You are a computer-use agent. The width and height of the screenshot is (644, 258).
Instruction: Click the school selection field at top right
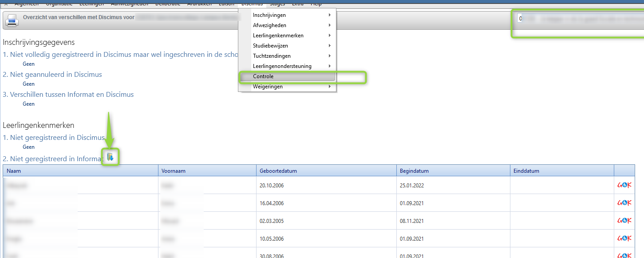(580, 19)
